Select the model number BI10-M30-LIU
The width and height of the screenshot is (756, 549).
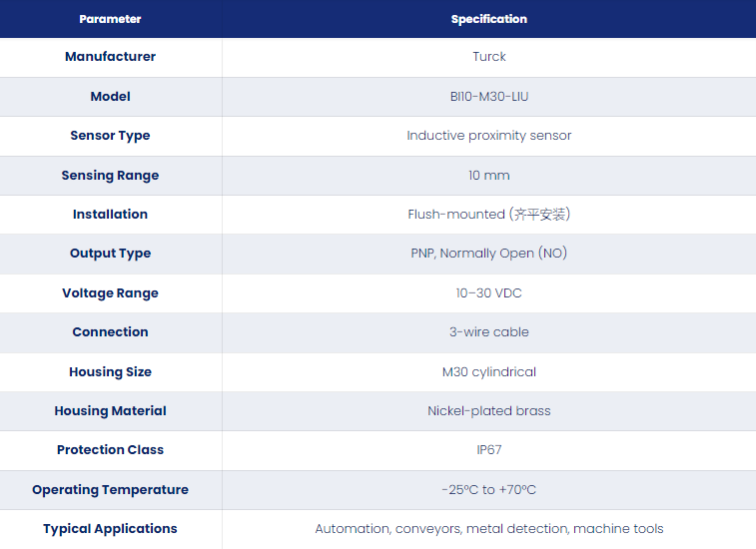pyautogui.click(x=489, y=97)
